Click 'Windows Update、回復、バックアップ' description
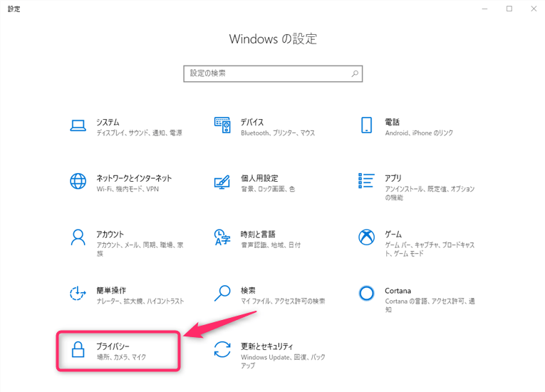 pyautogui.click(x=283, y=361)
